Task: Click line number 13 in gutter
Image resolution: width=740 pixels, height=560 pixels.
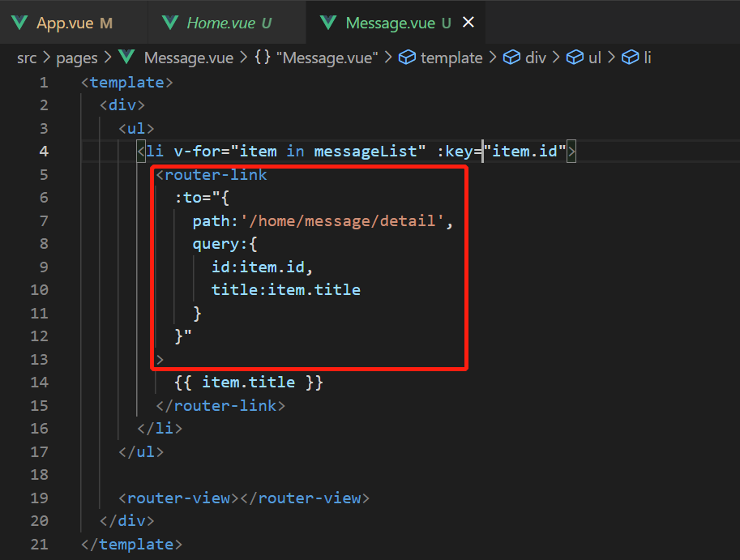Action: tap(40, 360)
